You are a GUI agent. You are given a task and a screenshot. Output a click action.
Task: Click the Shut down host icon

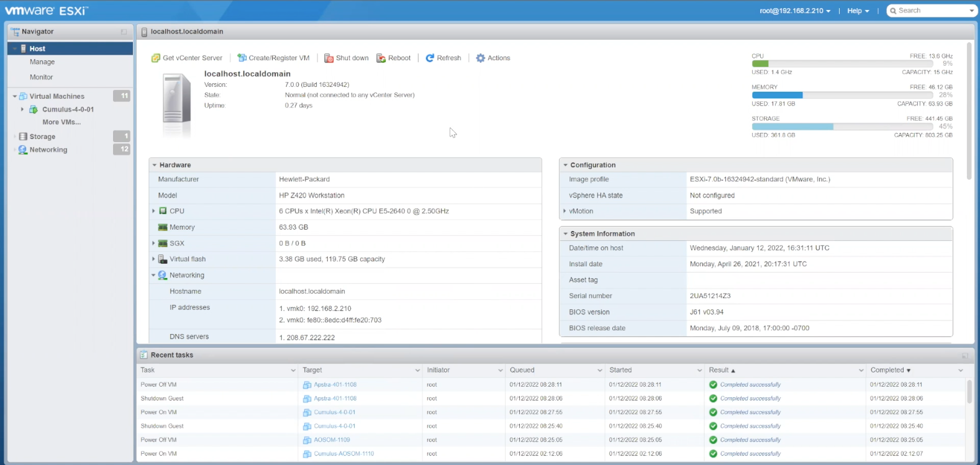[x=329, y=58]
